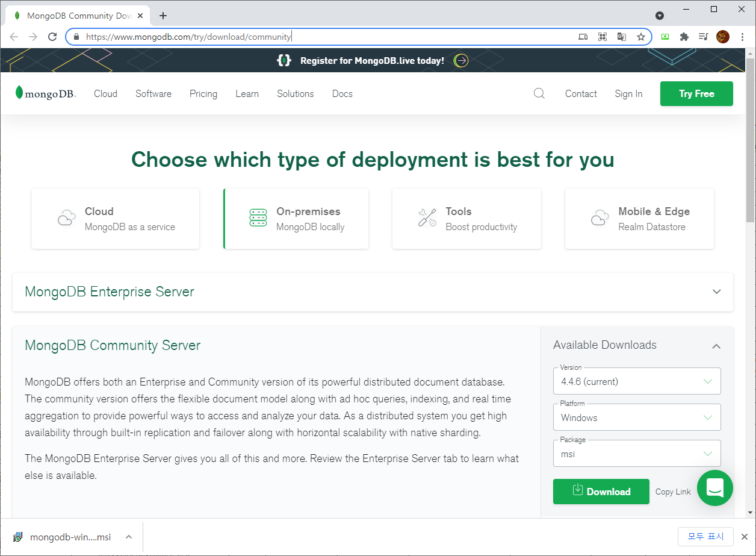Open the Extensions puzzle icon
756x556 pixels.
click(x=684, y=37)
